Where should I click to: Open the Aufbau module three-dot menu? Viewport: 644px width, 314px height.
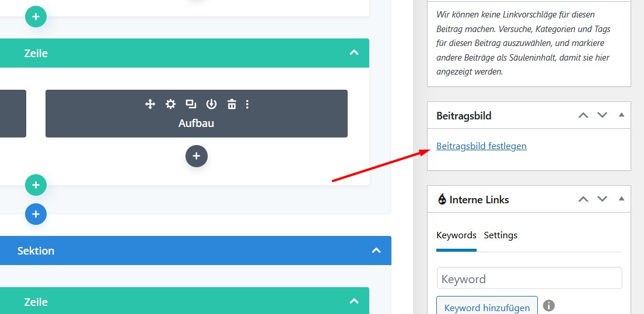click(x=247, y=104)
